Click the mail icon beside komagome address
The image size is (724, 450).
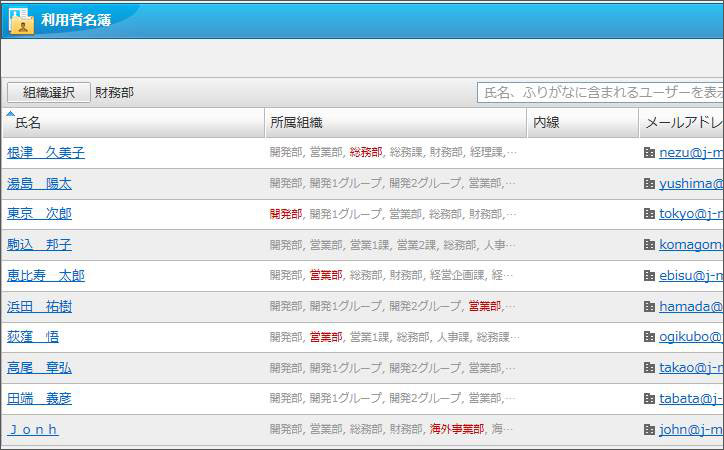click(649, 245)
